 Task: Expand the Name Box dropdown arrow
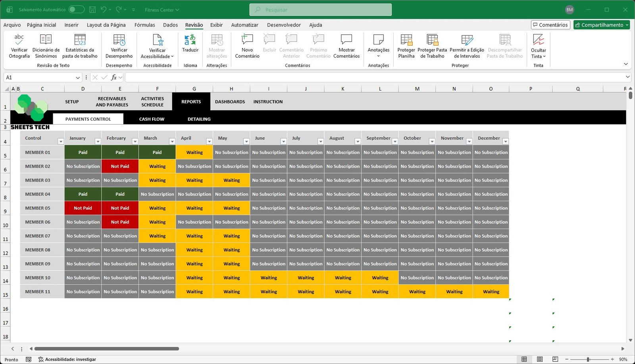coord(78,78)
